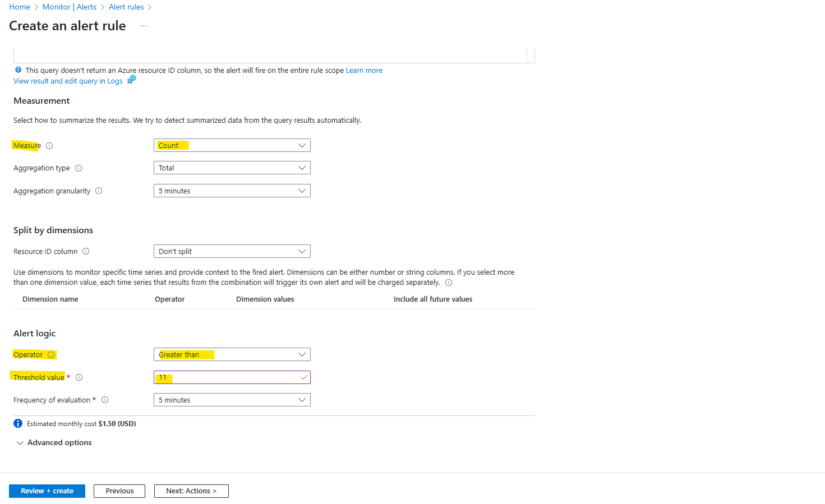This screenshot has width=825, height=504.
Task: Click the Next: Actions button
Action: [191, 491]
